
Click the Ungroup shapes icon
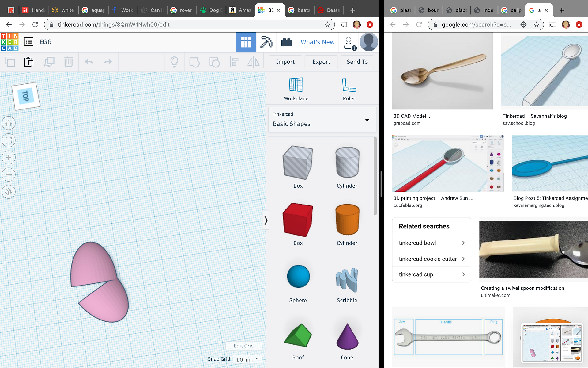click(x=214, y=62)
